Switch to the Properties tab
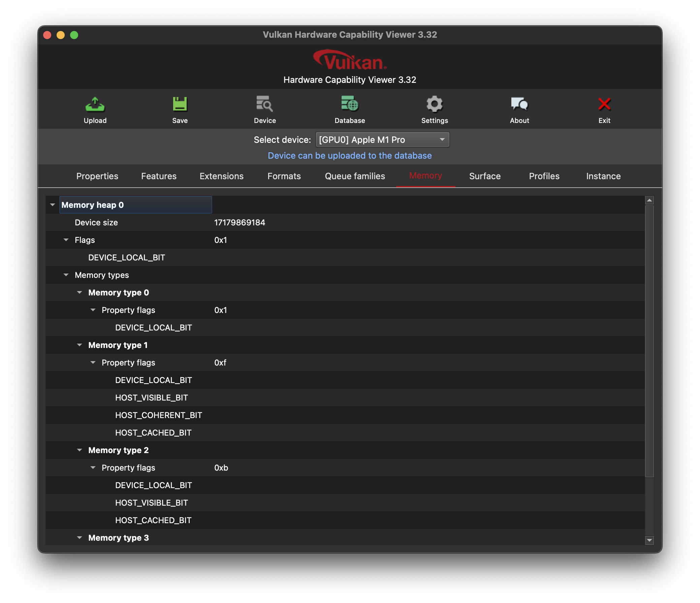Image resolution: width=700 pixels, height=603 pixels. [97, 176]
